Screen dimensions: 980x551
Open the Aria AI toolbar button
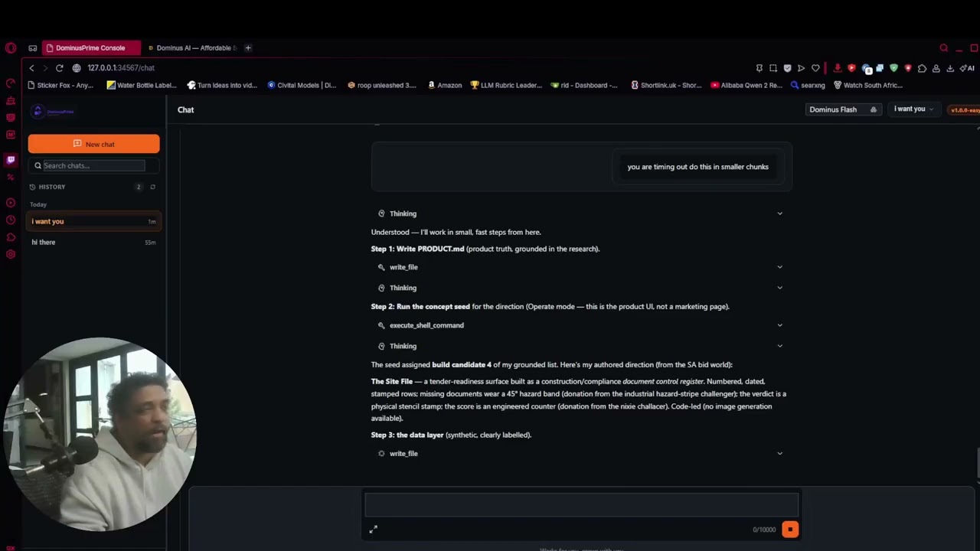967,68
